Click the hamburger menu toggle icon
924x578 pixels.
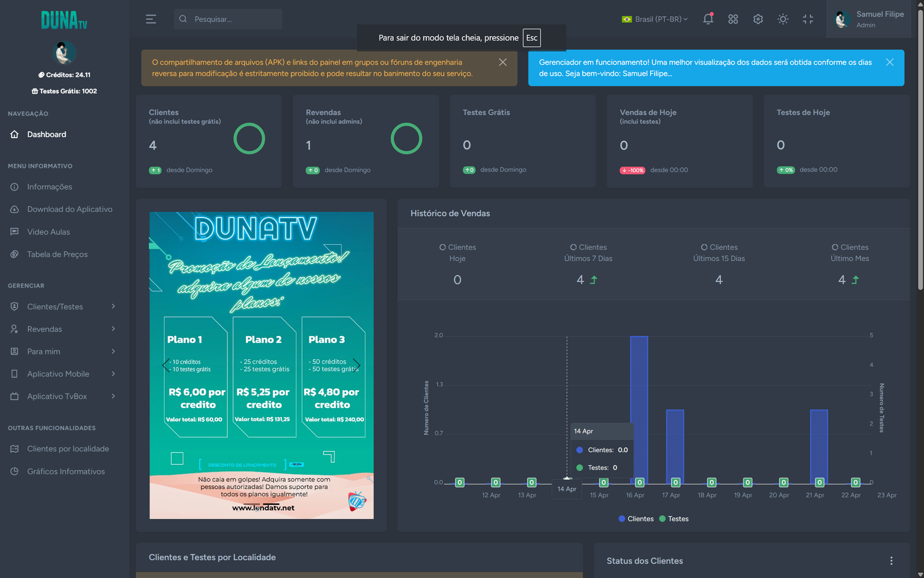[151, 19]
